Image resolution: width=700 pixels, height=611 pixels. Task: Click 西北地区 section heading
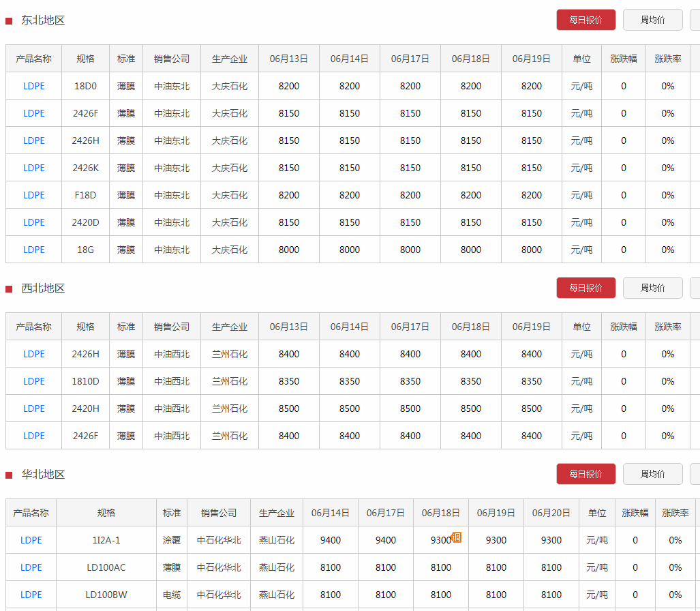tap(43, 288)
